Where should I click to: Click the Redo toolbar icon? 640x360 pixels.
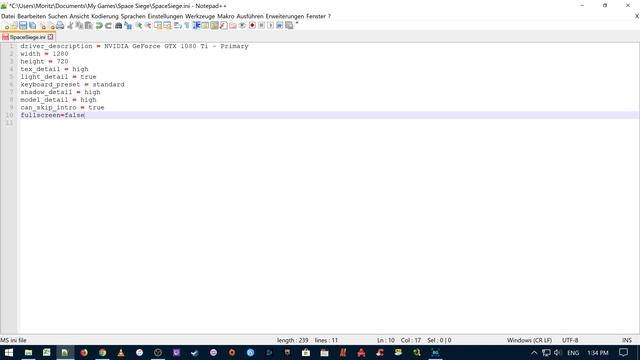point(109,26)
